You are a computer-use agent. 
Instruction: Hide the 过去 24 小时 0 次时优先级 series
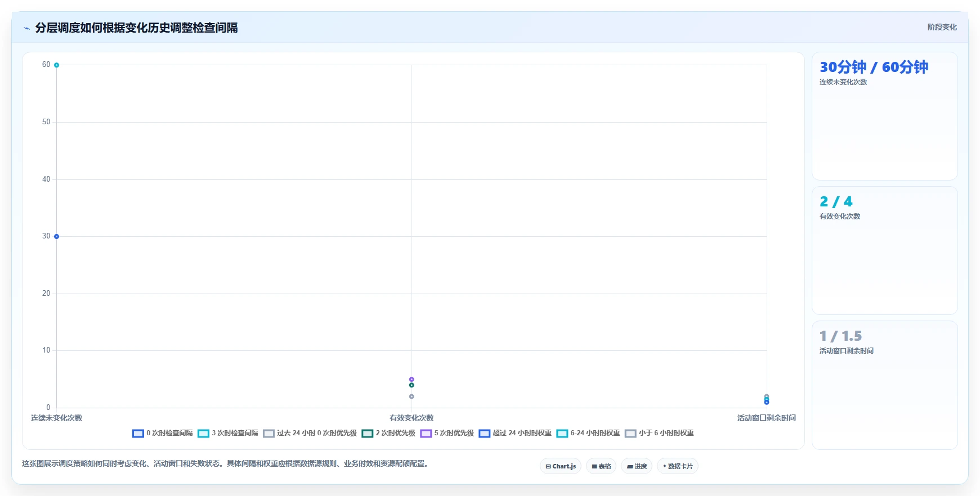[x=310, y=433]
